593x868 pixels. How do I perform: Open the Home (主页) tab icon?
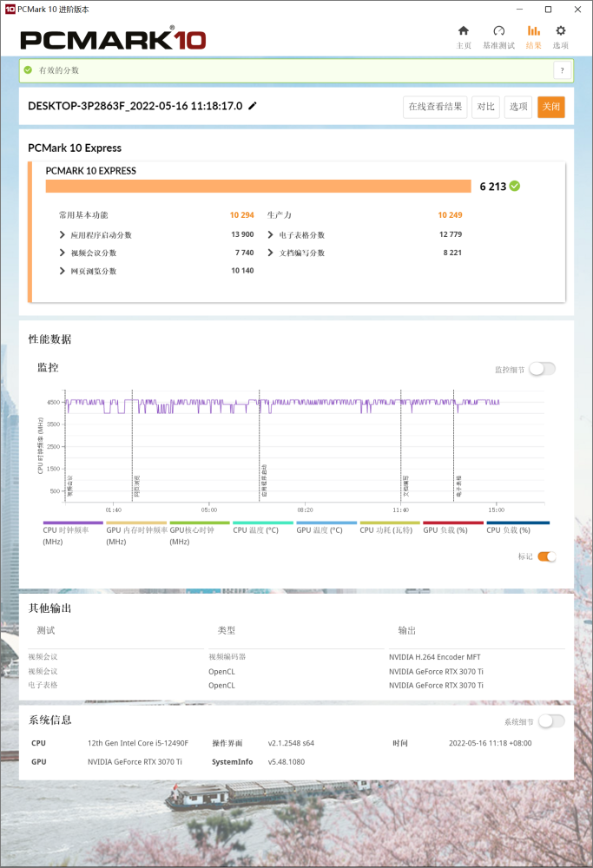point(464,31)
